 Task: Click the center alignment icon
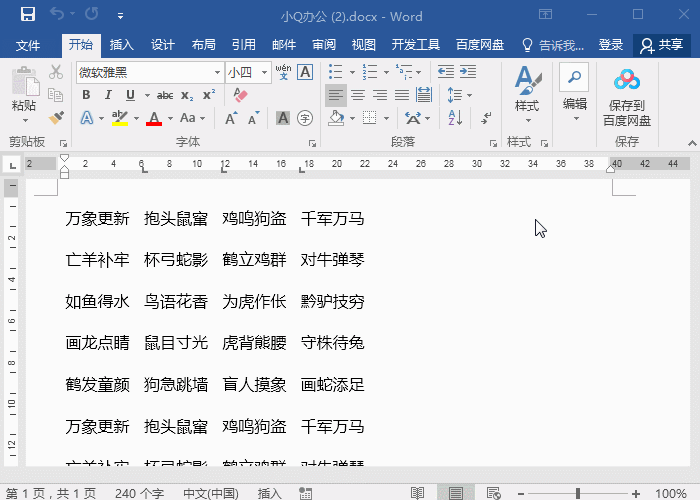pos(358,95)
